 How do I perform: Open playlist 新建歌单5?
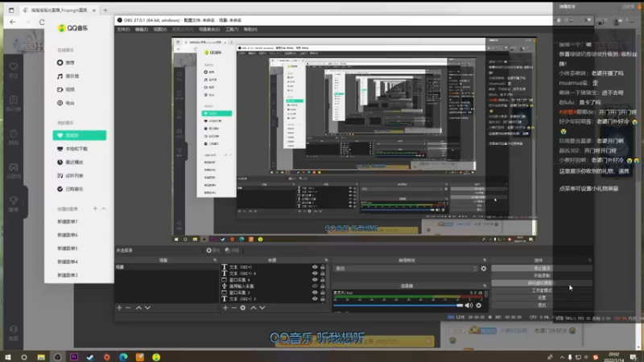pyautogui.click(x=68, y=249)
